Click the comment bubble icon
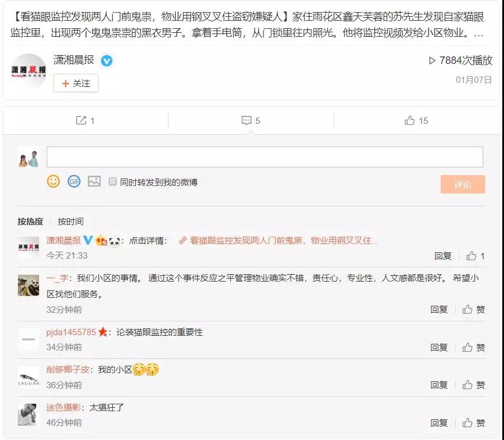Viewport: 504px width, 440px height. (x=246, y=120)
